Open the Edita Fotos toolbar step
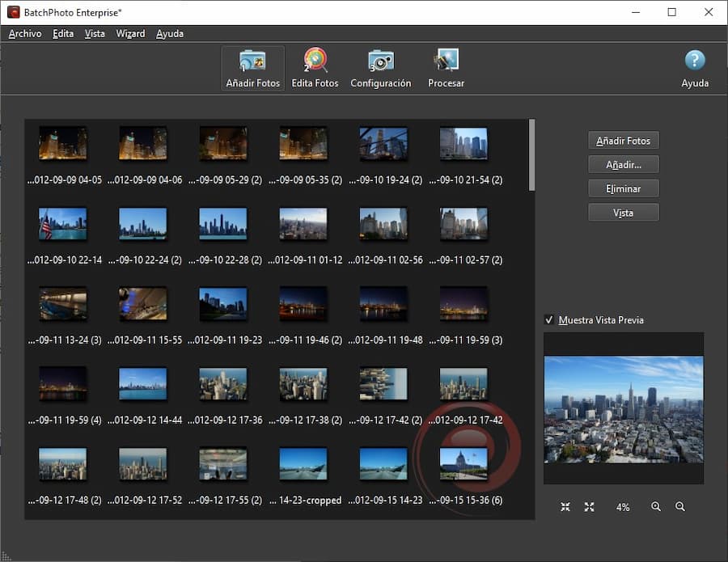Screen dimensions: 728x562 click(x=315, y=68)
